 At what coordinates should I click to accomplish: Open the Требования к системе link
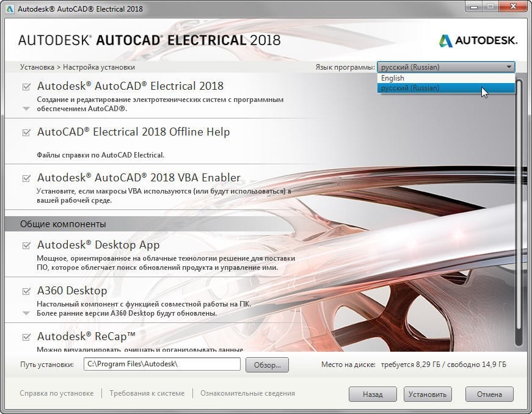coord(147,393)
